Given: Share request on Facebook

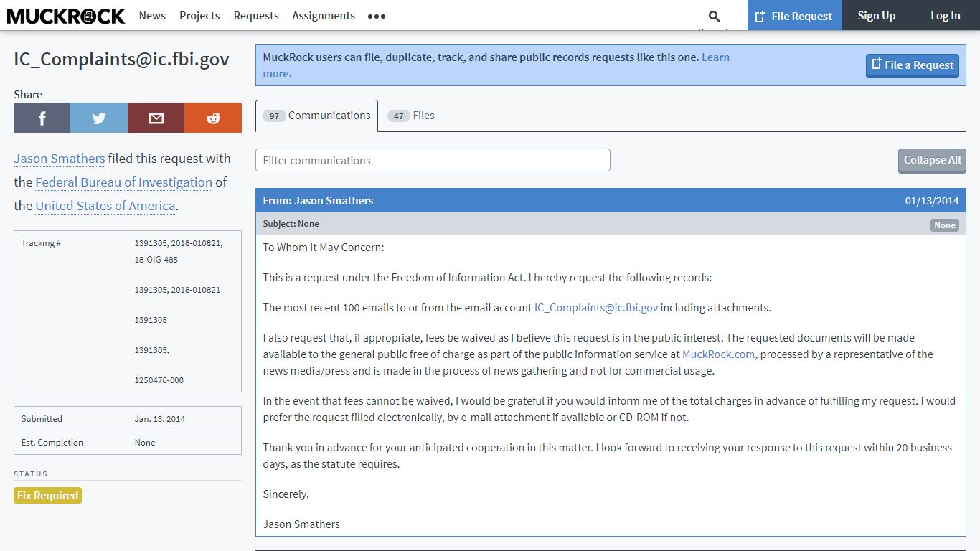Looking at the screenshot, I should click(42, 118).
